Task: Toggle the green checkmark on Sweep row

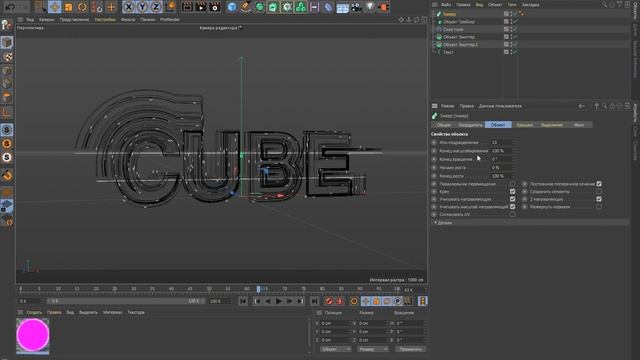Action: point(516,14)
